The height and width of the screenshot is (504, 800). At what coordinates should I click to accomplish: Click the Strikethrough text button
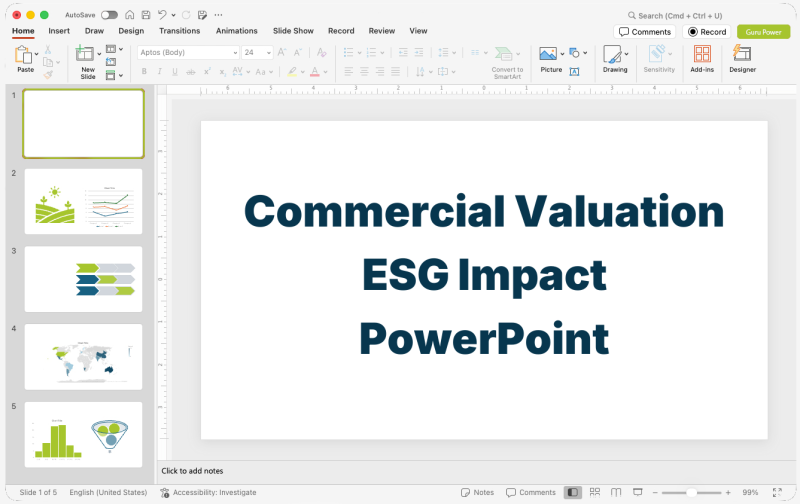point(190,72)
